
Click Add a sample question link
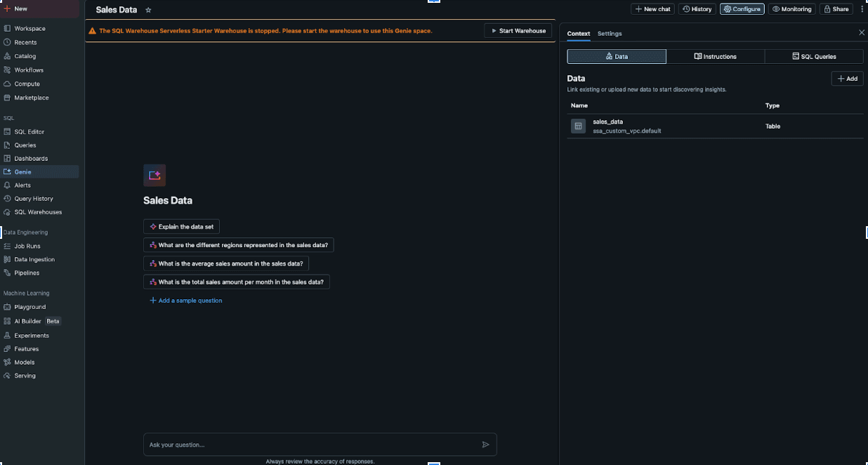[x=186, y=301]
